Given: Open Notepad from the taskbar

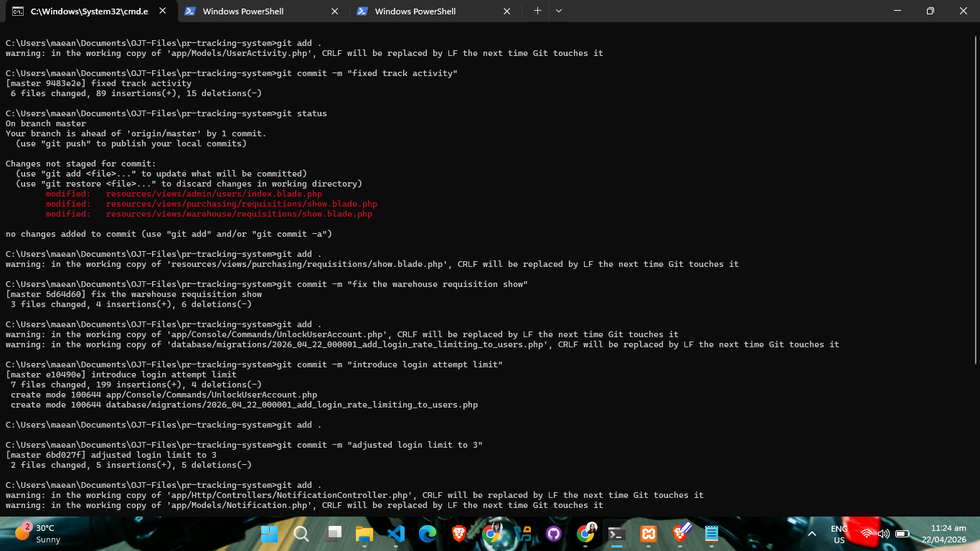Looking at the screenshot, I should click(711, 534).
